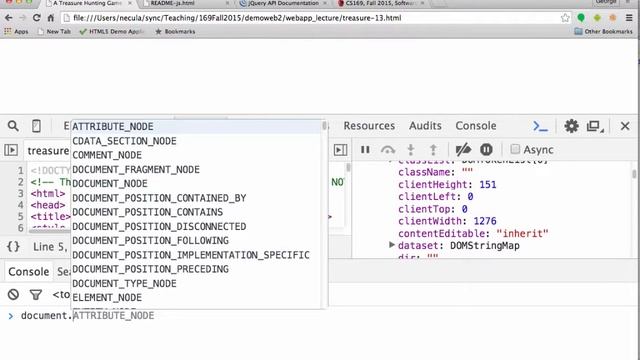
Task: Open the HTML5 Demo App bookmark
Action: (x=111, y=31)
